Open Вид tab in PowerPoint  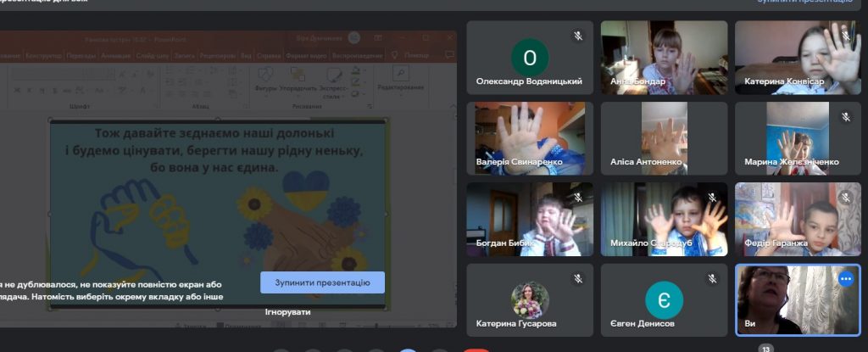click(x=246, y=55)
